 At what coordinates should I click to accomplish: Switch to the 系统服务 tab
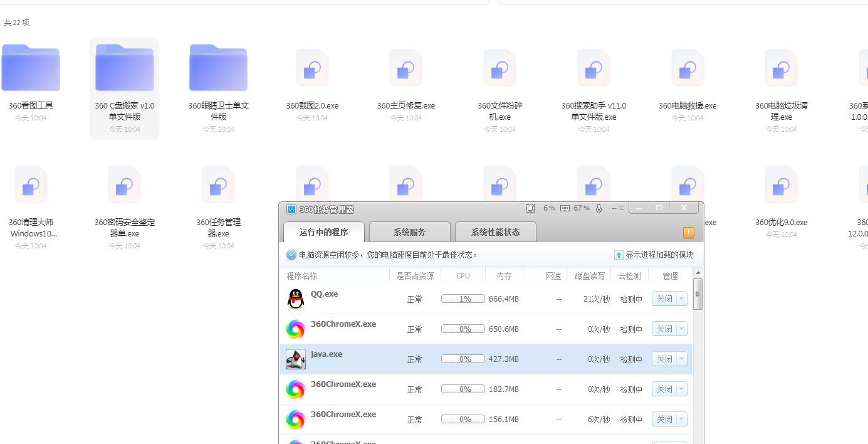point(410,232)
